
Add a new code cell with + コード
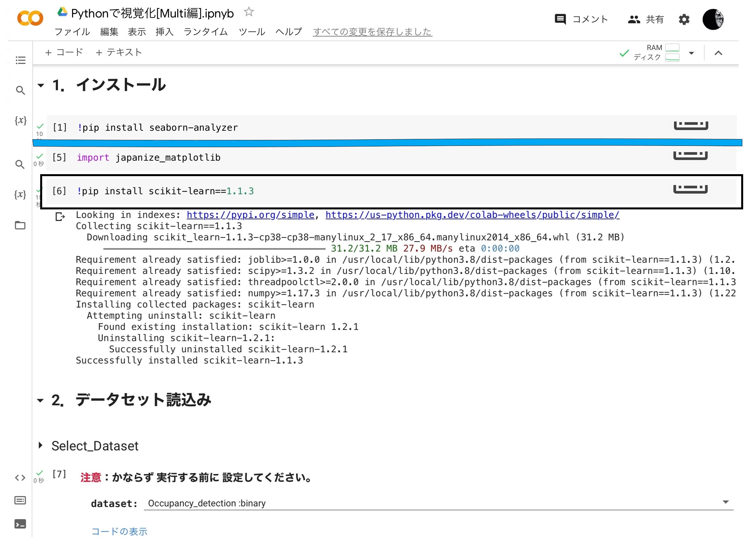(x=64, y=52)
